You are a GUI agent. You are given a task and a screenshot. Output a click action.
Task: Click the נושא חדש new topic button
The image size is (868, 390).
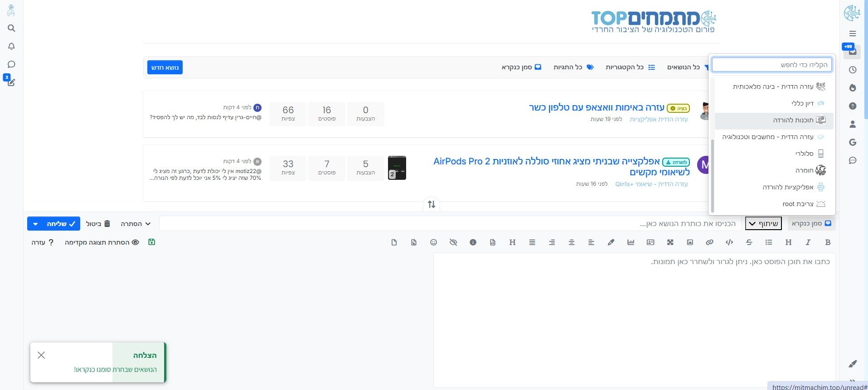[165, 67]
